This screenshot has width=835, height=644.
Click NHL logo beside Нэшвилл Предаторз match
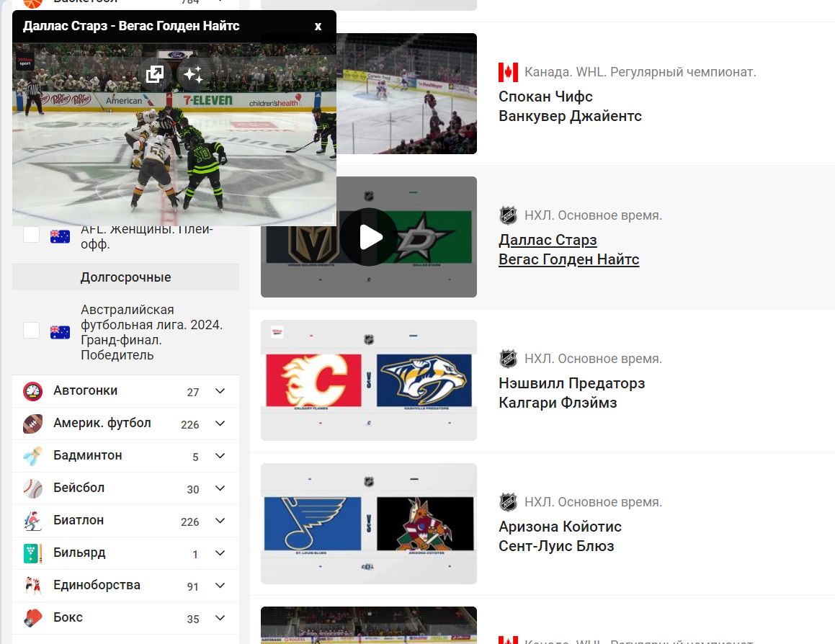point(508,359)
